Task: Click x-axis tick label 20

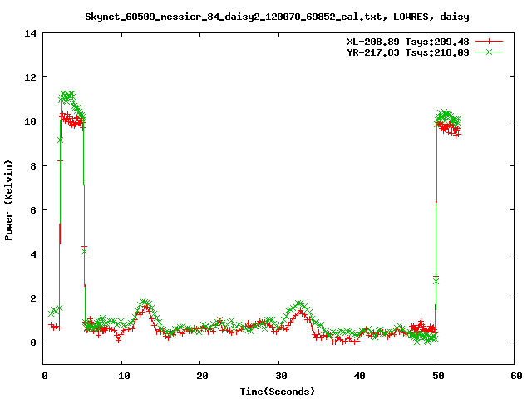Action: pyautogui.click(x=202, y=376)
